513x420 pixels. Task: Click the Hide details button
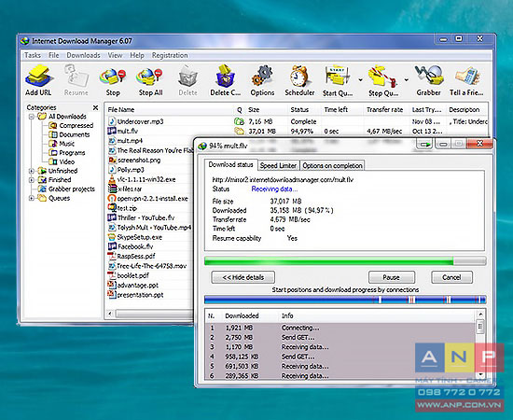[x=243, y=277]
